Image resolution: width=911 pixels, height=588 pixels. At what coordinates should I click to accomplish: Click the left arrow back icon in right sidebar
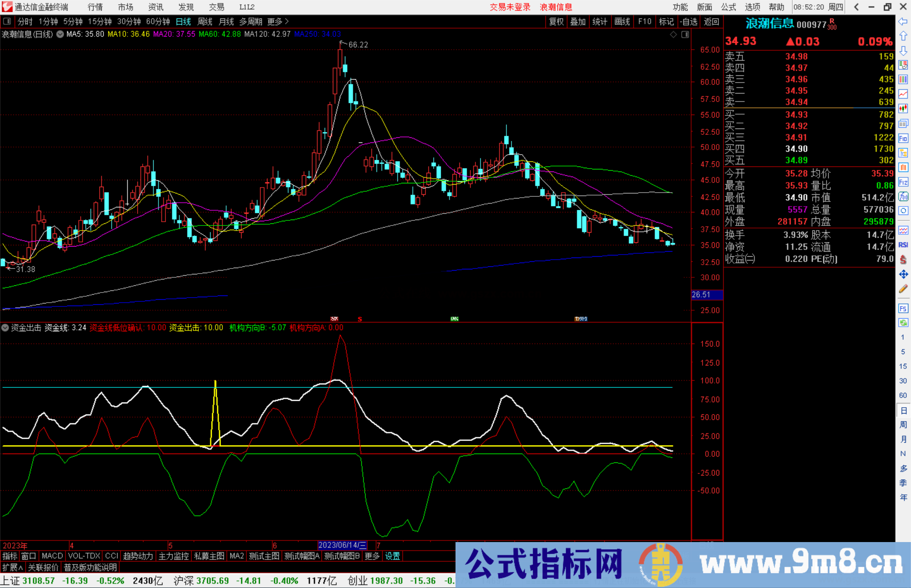tap(903, 21)
